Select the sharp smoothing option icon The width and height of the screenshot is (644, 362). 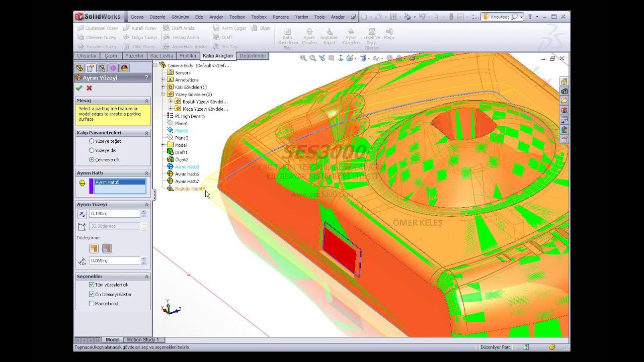click(x=93, y=248)
